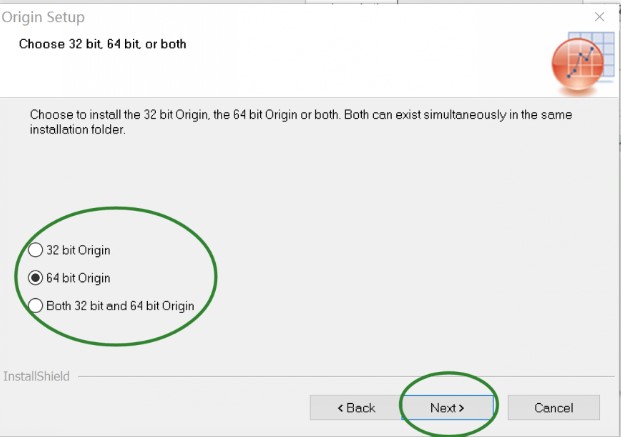Image resolution: width=621 pixels, height=437 pixels.
Task: Select the 32 bit Origin radio button
Action: tap(36, 250)
